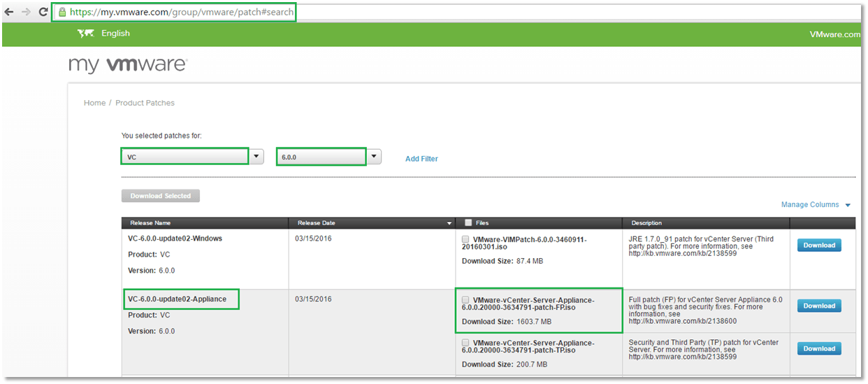Open the VMware.com link in the header

(x=835, y=34)
